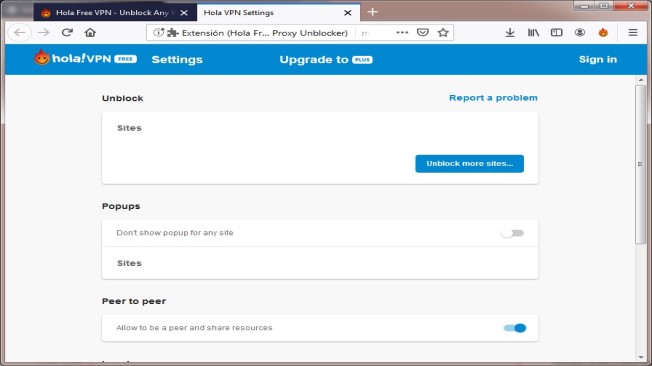Screen dimensions: 652x366
Task: Click Unblock more sites button
Action: (469, 163)
